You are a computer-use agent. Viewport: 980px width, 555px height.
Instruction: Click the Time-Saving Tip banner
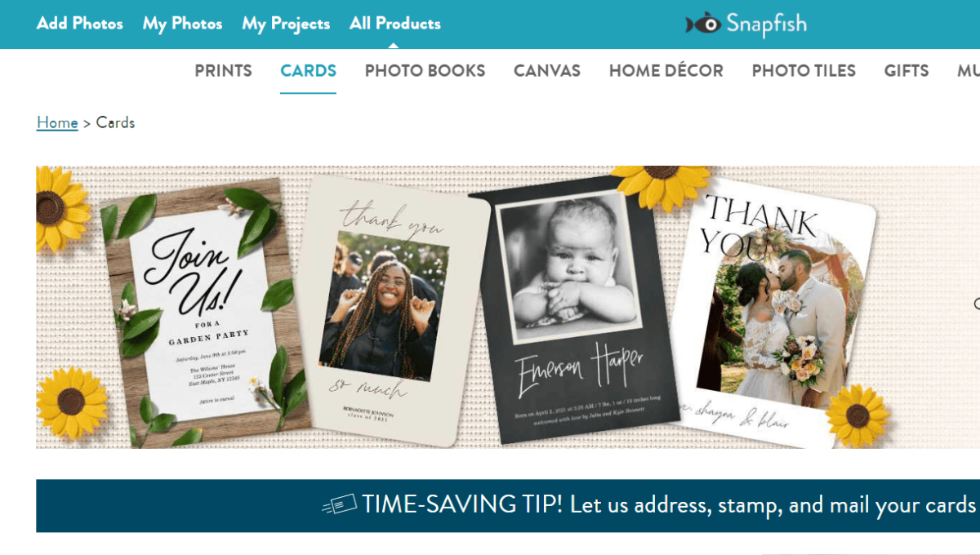(508, 505)
